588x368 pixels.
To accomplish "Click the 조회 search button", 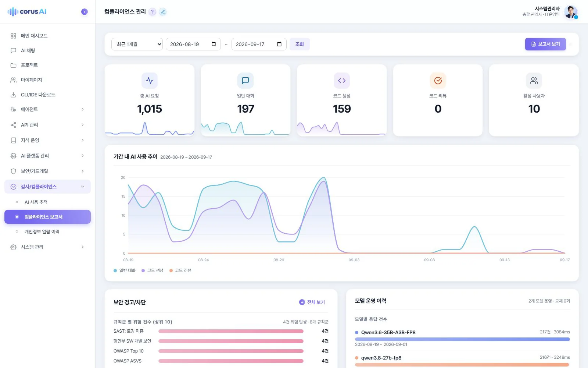I will (x=300, y=44).
